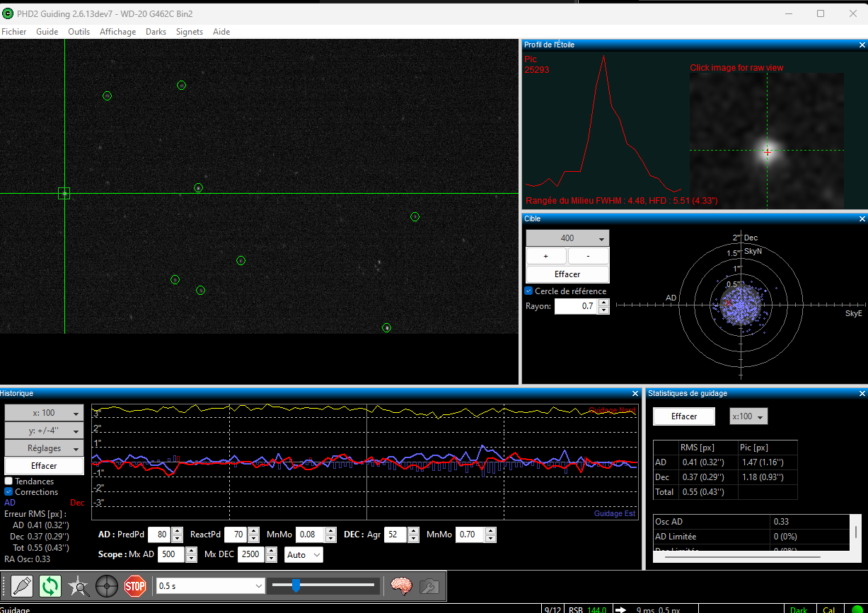
Task: Disable Cercle de référence checkbox
Action: coord(528,291)
